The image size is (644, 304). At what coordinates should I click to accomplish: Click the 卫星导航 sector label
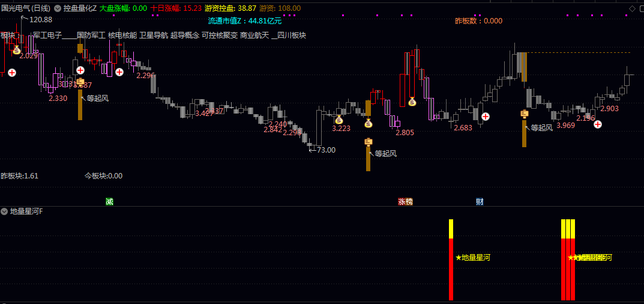pyautogui.click(x=154, y=35)
